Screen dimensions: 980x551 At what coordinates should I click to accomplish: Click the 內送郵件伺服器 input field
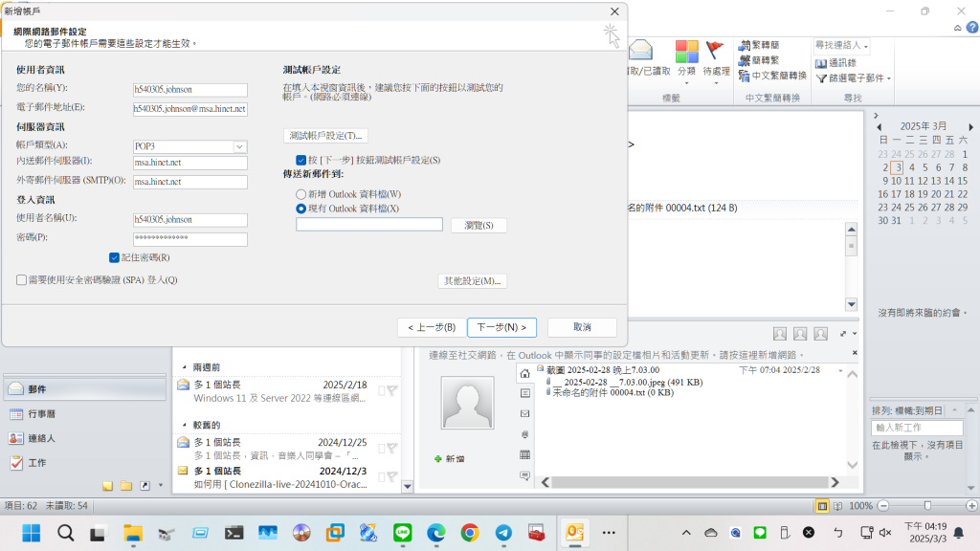tap(189, 164)
